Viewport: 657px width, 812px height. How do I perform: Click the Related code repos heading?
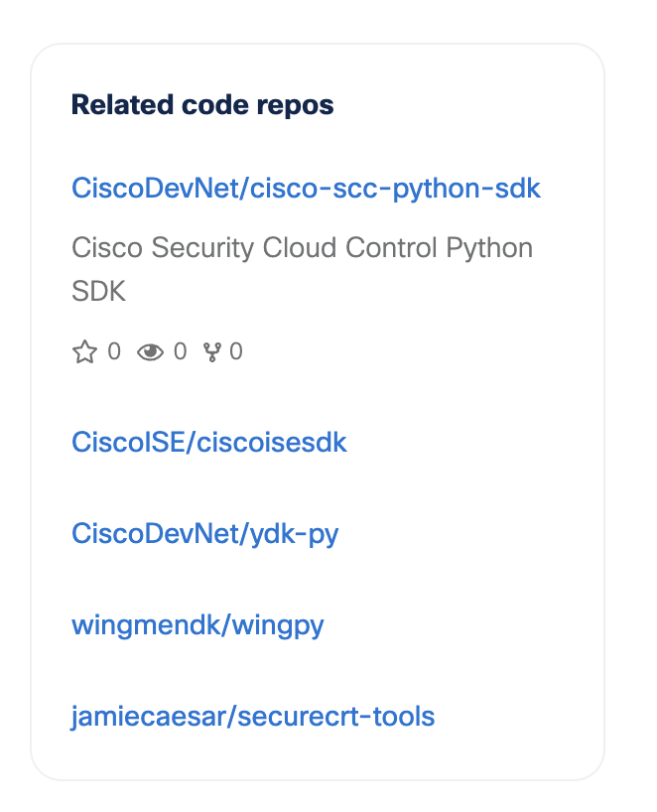tap(202, 104)
